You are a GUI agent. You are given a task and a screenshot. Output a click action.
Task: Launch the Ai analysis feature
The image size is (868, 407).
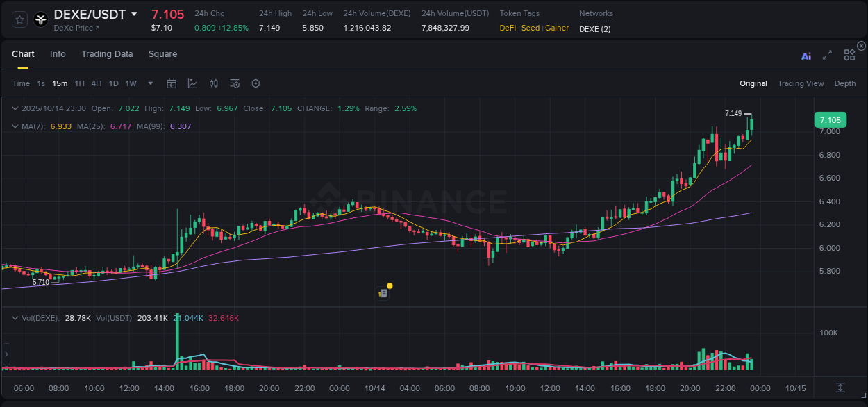click(806, 56)
